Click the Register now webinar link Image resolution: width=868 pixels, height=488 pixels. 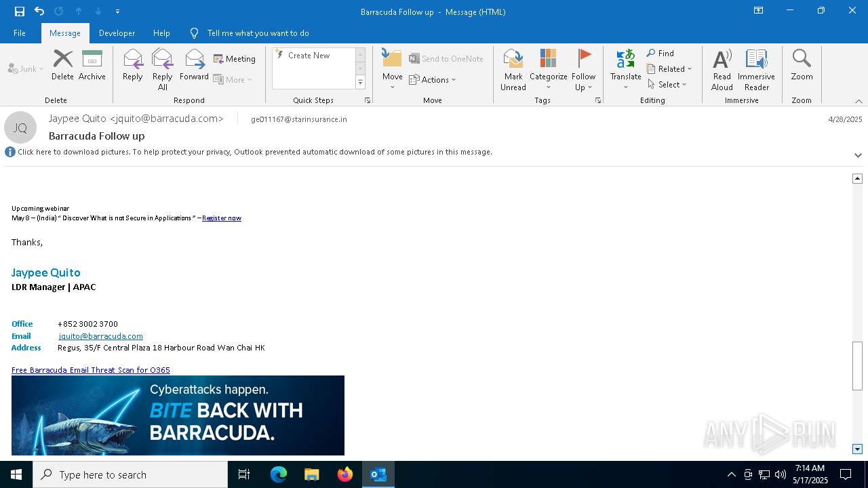coord(222,218)
